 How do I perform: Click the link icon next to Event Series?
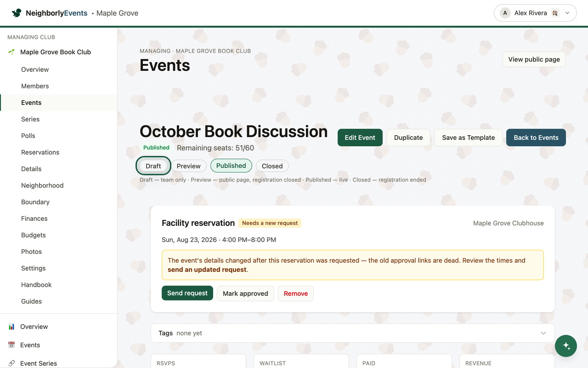coord(11,363)
